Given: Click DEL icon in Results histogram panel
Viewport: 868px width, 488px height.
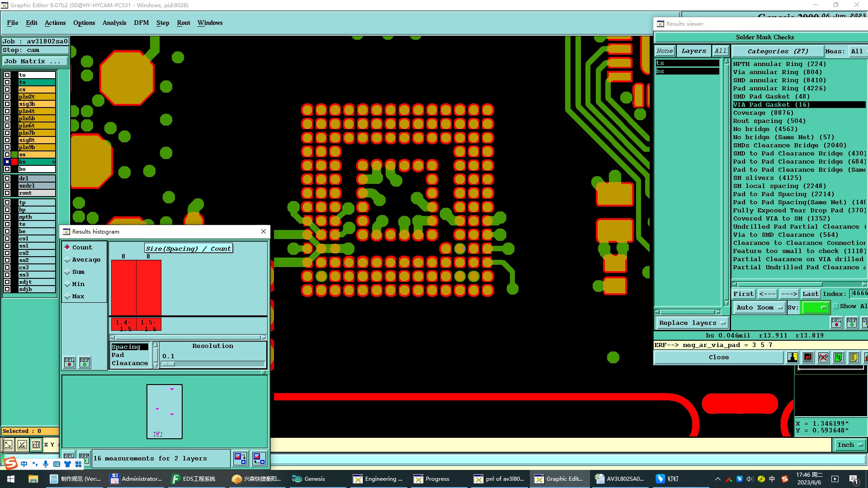Looking at the screenshot, I should tap(69, 362).
